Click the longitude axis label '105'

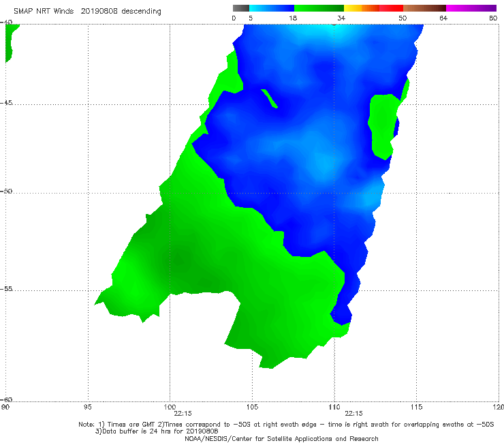[252, 407]
